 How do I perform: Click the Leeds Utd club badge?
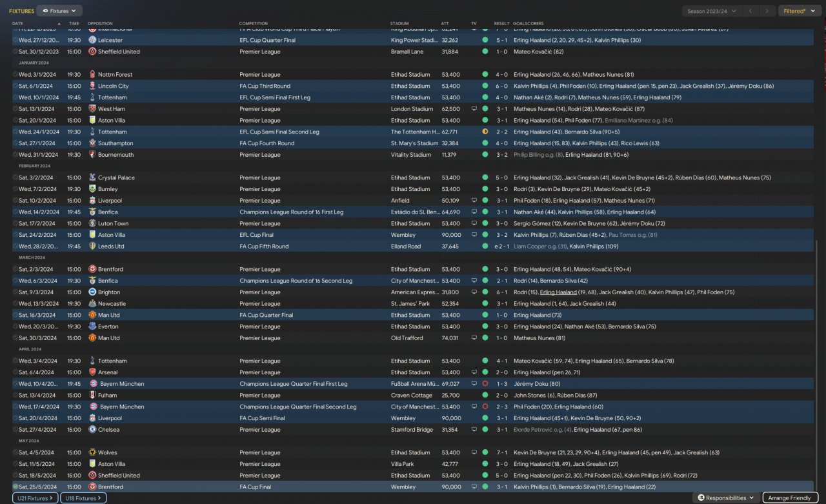pyautogui.click(x=92, y=247)
